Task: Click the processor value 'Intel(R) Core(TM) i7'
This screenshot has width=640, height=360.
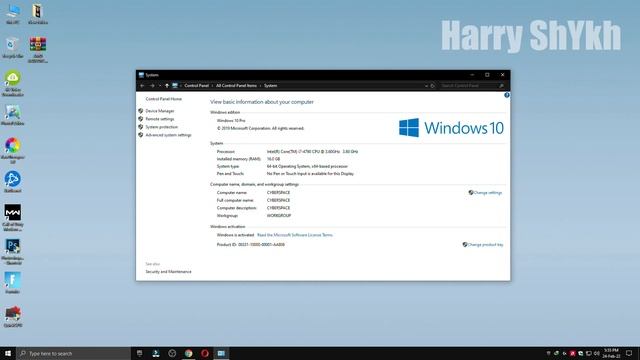Action: 312,151
